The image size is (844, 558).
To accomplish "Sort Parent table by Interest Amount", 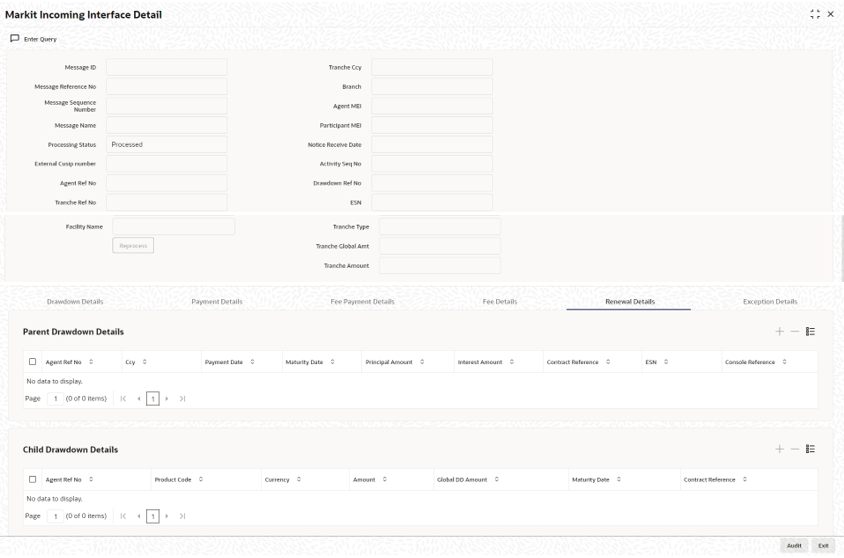I will click(511, 362).
